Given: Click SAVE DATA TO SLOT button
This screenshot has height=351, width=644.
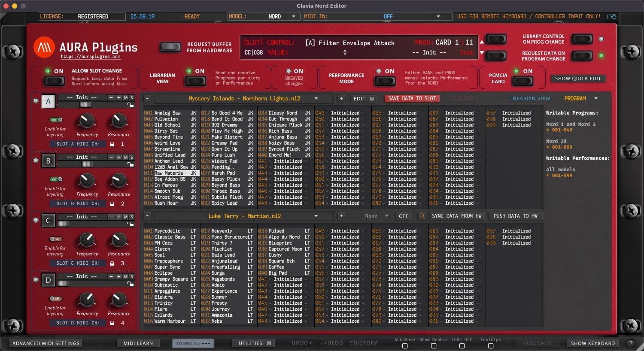Looking at the screenshot, I should click(412, 99).
